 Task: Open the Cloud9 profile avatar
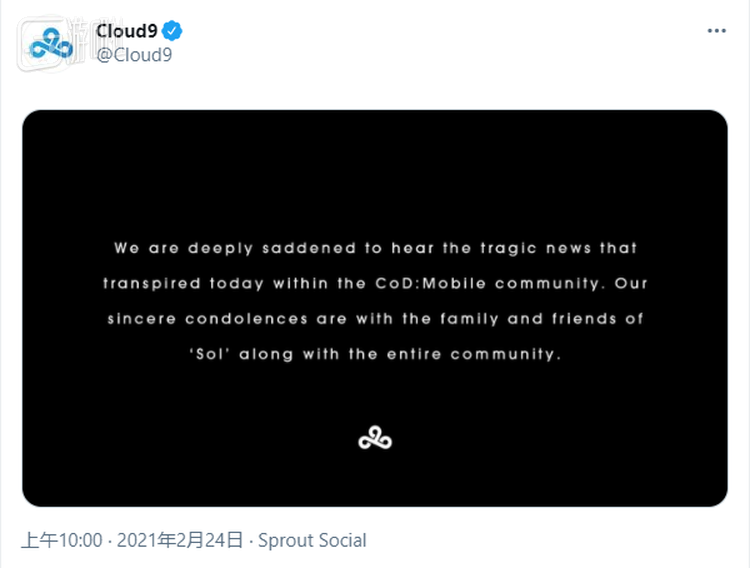[51, 43]
